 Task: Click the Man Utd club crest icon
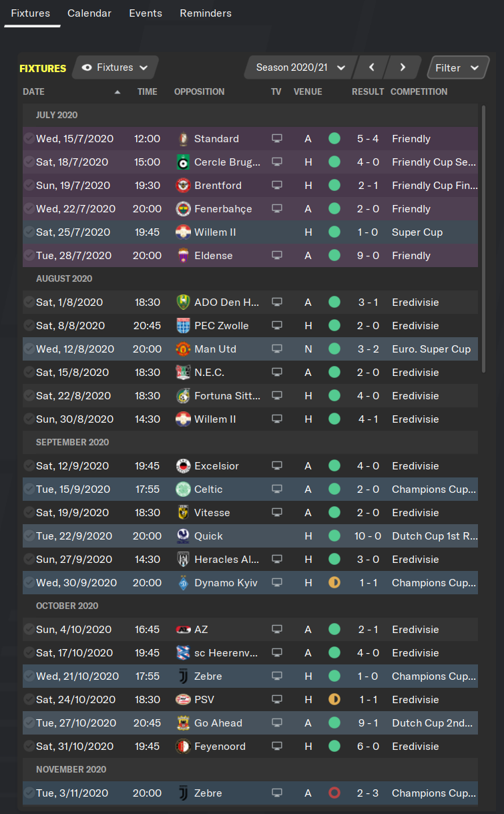(184, 349)
